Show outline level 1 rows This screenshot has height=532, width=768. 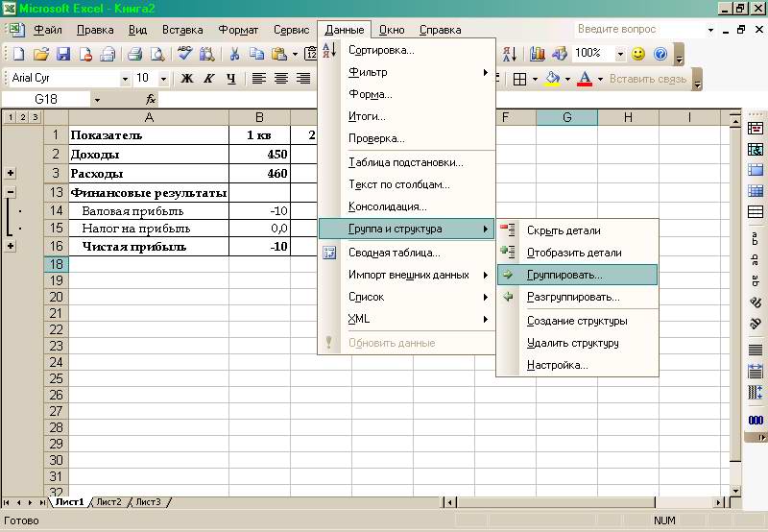pyautogui.click(x=11, y=117)
